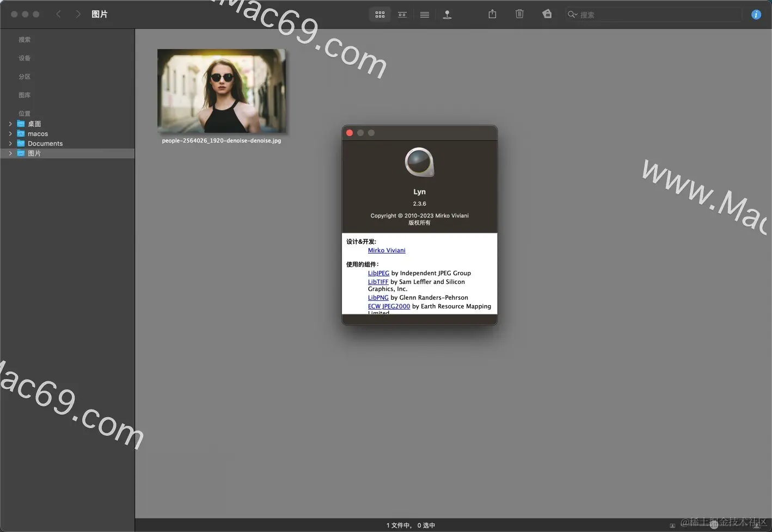
Task: Click the Lyn name in about dialog
Action: (419, 192)
